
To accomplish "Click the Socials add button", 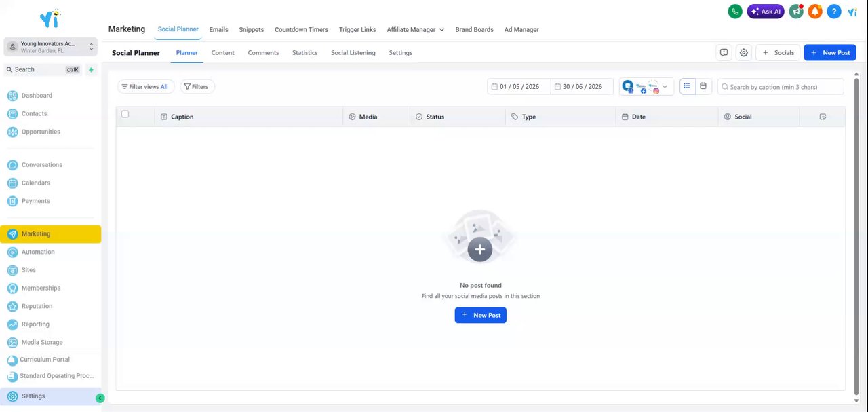I will click(x=778, y=52).
